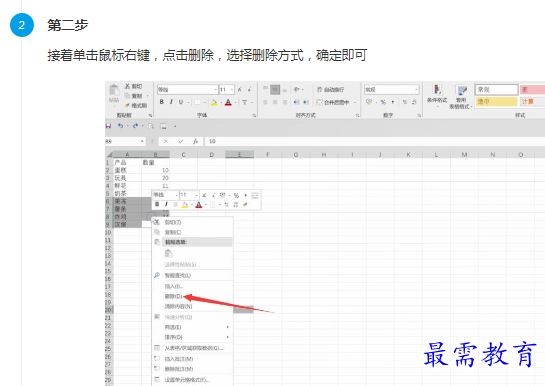Click the Format Painter brush in the ribbon
Image resolution: width=545 pixels, height=386 pixels.
[128, 105]
